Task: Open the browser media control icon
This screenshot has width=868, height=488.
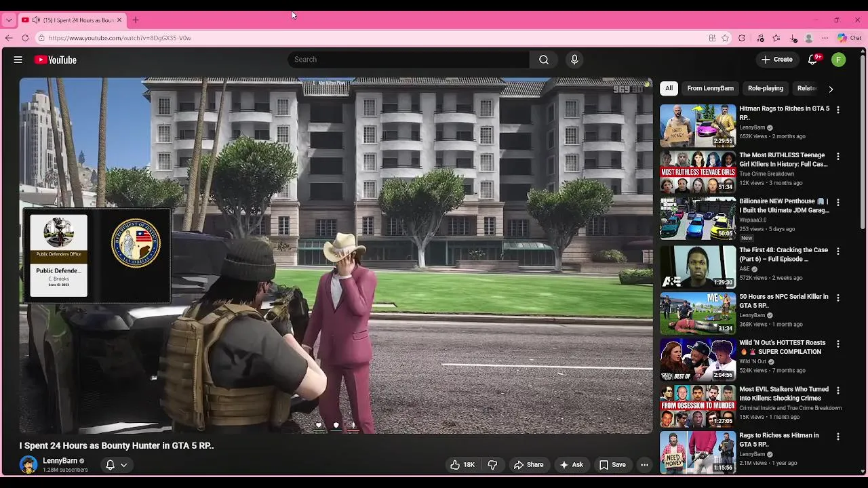Action: tap(760, 38)
